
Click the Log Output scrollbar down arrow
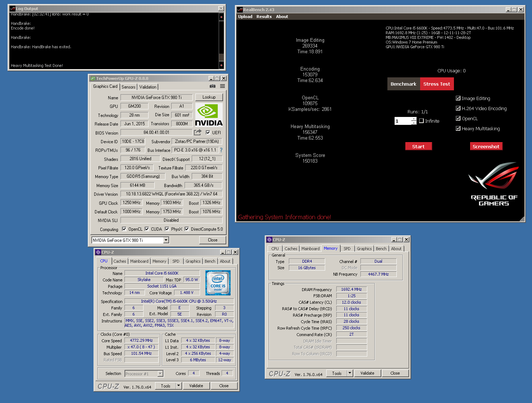221,65
